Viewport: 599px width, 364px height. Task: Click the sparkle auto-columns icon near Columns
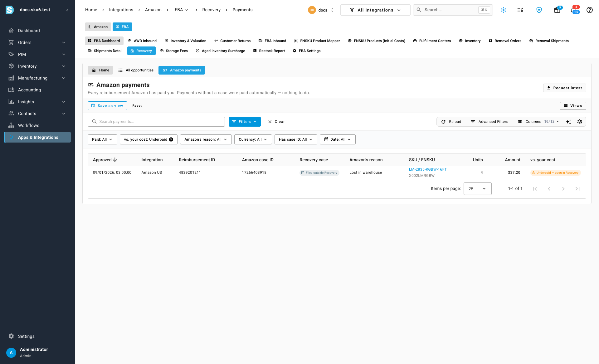(x=568, y=122)
